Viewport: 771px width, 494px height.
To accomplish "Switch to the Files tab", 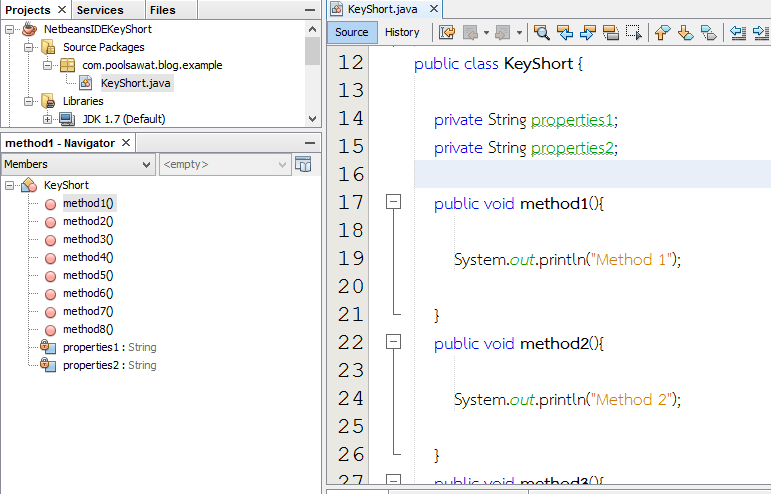I will (x=162, y=10).
